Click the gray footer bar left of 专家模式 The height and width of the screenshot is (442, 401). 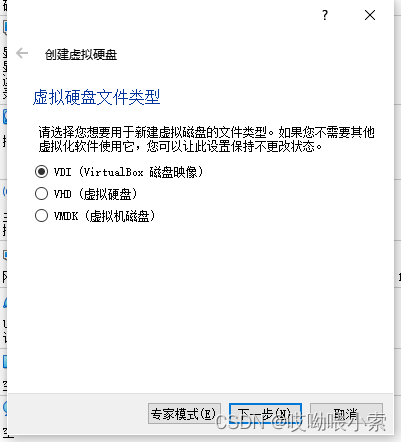pos(78,414)
